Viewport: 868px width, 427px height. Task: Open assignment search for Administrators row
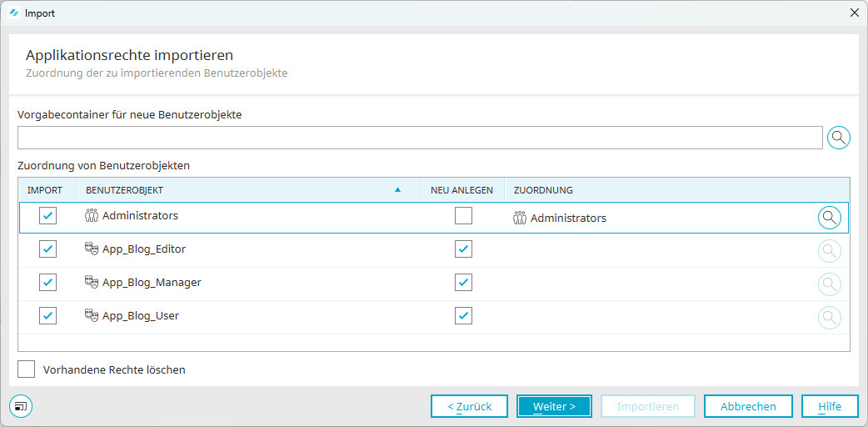(x=829, y=218)
